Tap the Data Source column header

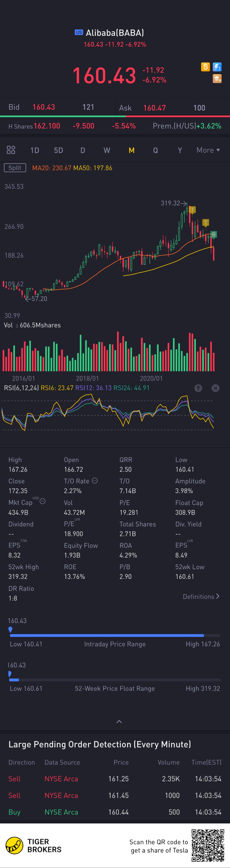click(x=62, y=762)
